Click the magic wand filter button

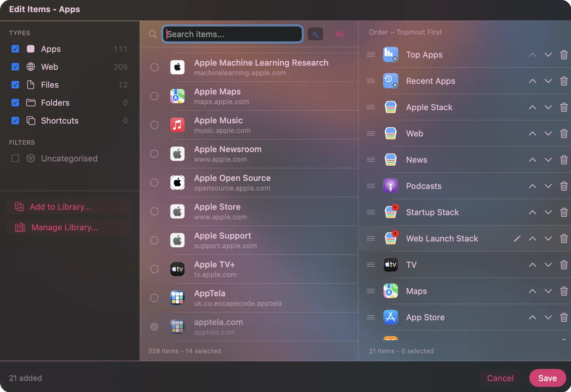tap(315, 34)
